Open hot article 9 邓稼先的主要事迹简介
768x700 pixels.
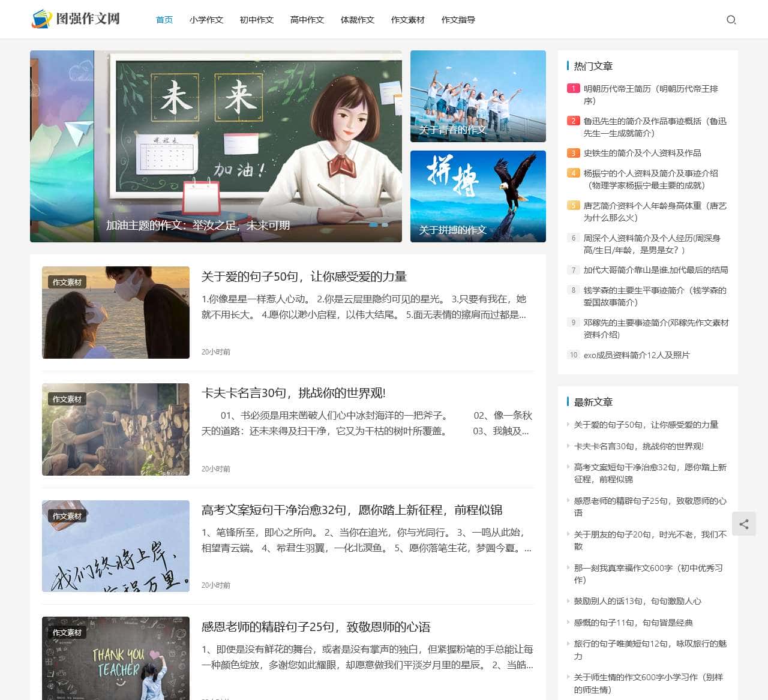tap(656, 329)
